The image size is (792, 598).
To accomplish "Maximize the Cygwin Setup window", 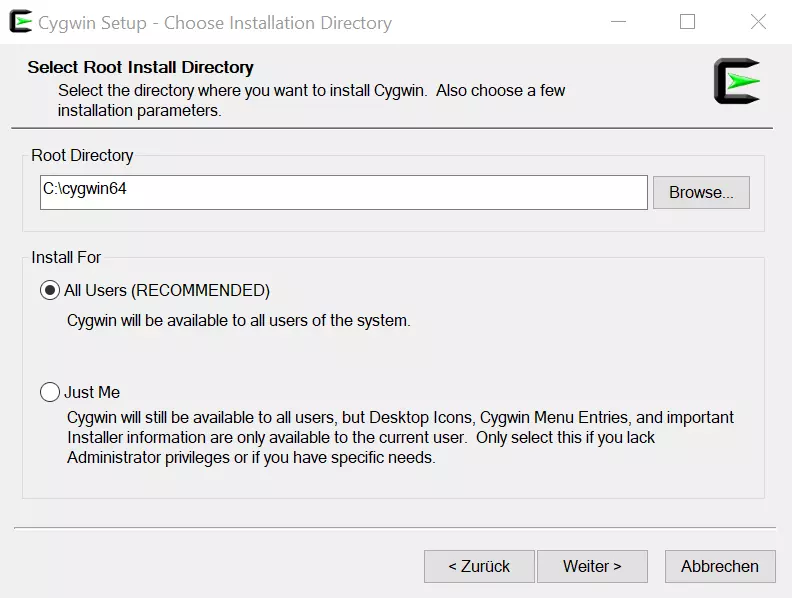I will [687, 22].
